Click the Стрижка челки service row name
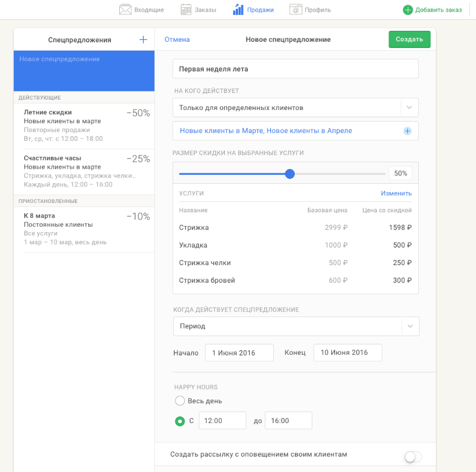This screenshot has height=472, width=476. coord(205,263)
